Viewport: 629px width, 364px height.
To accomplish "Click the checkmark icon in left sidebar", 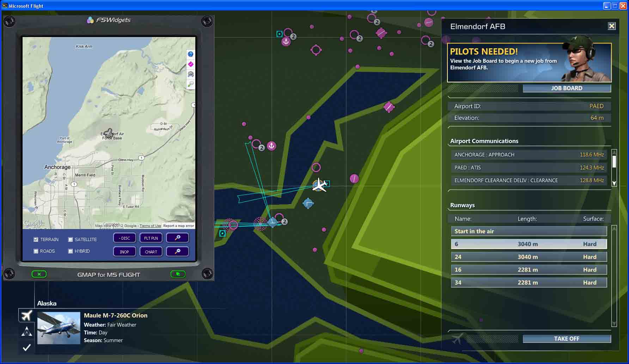I will point(26,347).
